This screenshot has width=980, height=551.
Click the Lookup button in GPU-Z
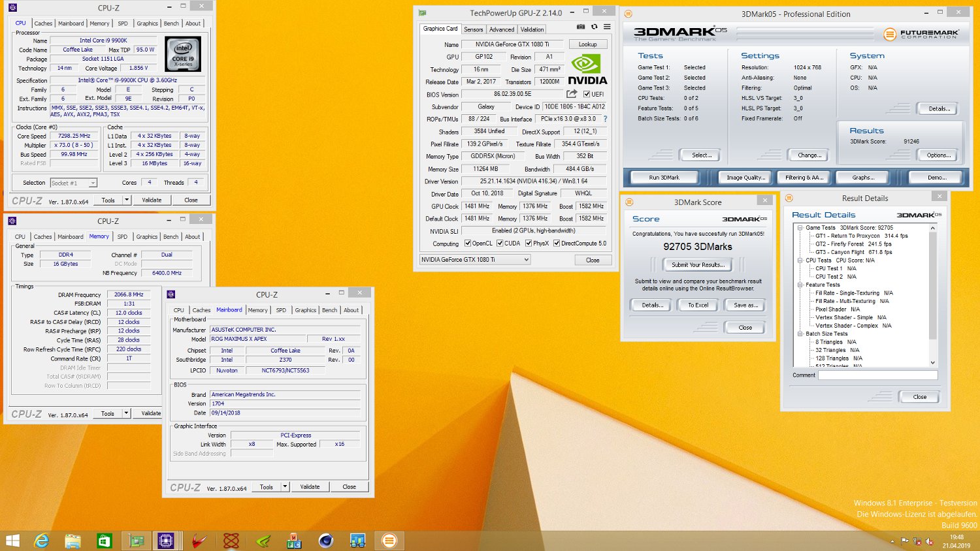[587, 44]
